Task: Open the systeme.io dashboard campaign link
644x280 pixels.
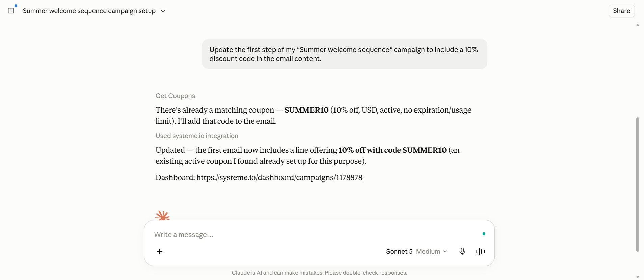Action: click(x=279, y=177)
